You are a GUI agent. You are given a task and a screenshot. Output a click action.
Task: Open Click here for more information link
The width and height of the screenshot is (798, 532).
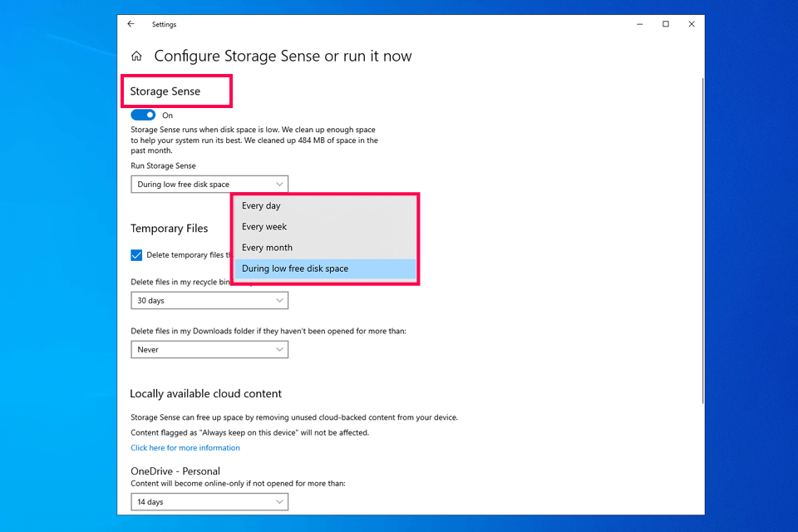[185, 448]
